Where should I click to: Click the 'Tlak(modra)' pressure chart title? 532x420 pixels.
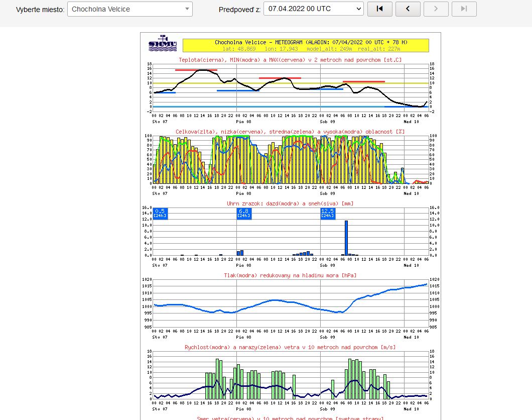[x=290, y=275]
